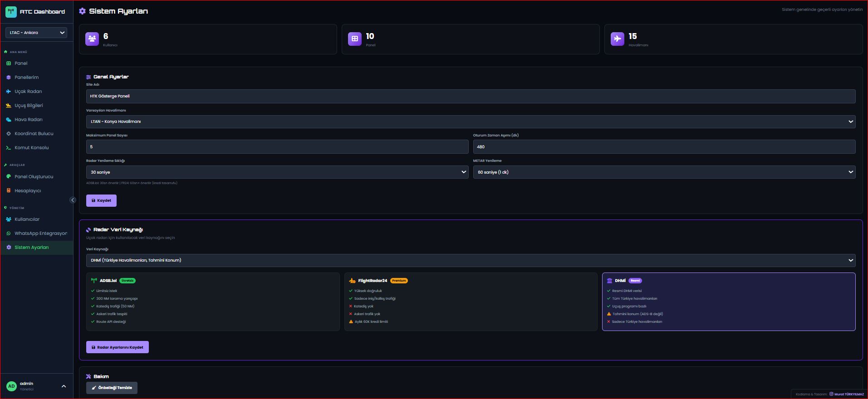Click 'Limitsiz istek' text
The image size is (868, 399).
tap(107, 291)
